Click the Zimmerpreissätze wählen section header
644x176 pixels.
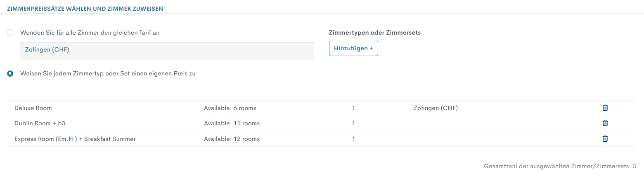[x=85, y=8]
